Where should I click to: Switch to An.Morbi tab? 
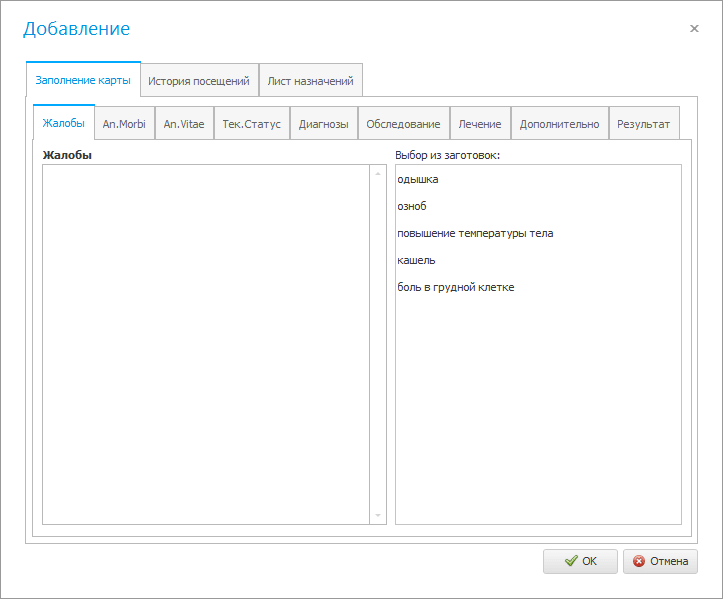[x=124, y=124]
